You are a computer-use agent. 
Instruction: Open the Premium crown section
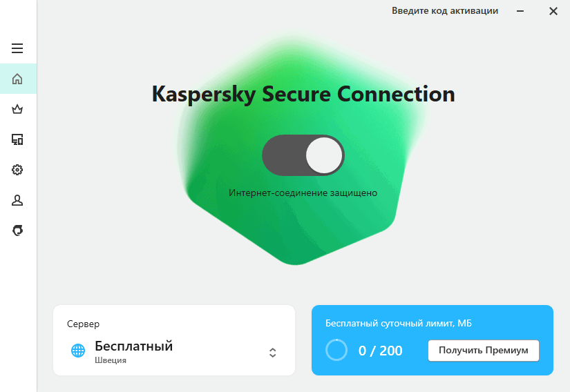(x=17, y=109)
